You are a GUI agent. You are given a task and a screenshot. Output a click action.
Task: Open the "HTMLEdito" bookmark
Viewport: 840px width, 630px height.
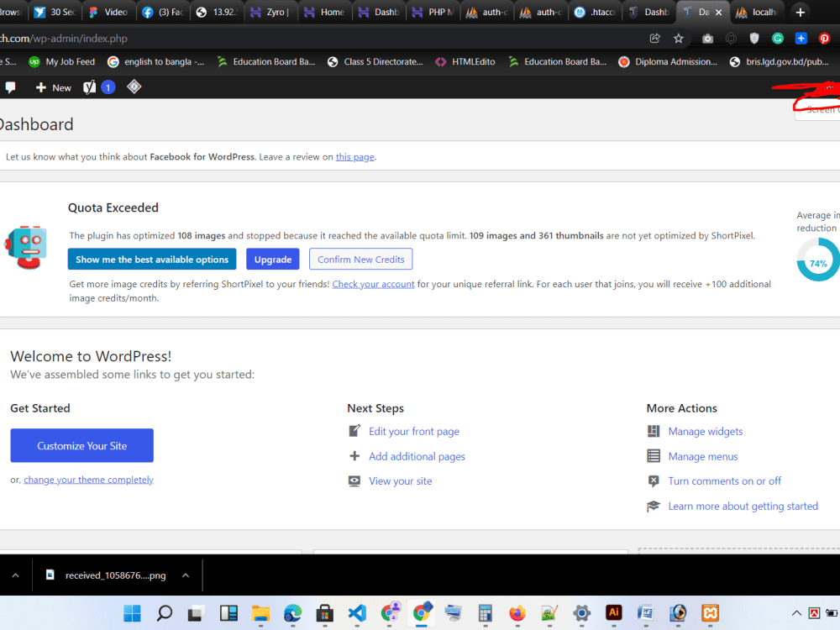[x=465, y=61]
